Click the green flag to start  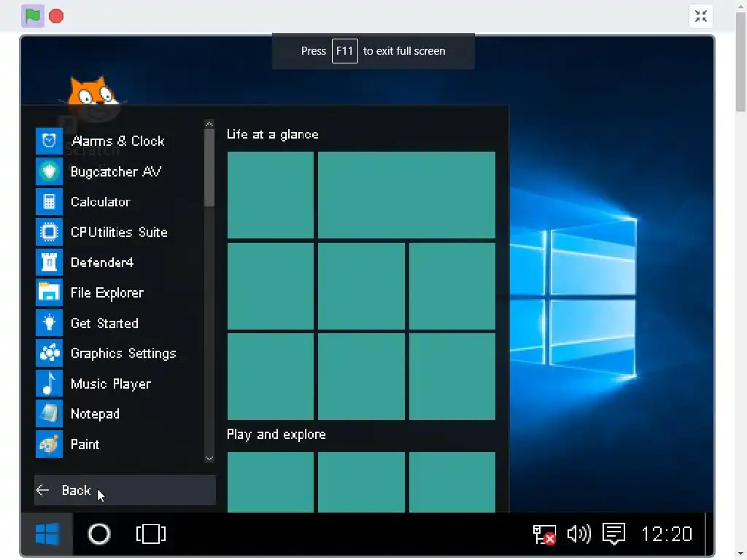[32, 16]
